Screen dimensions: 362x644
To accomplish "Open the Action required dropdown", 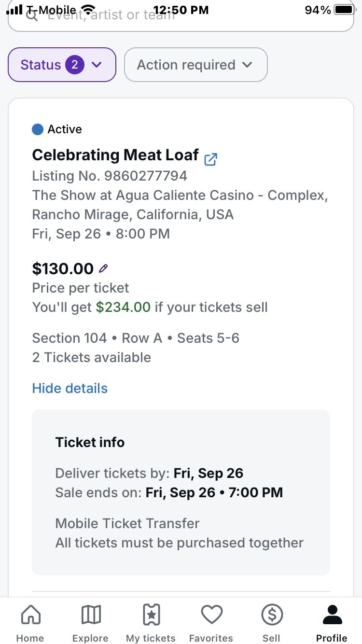I will point(195,65).
